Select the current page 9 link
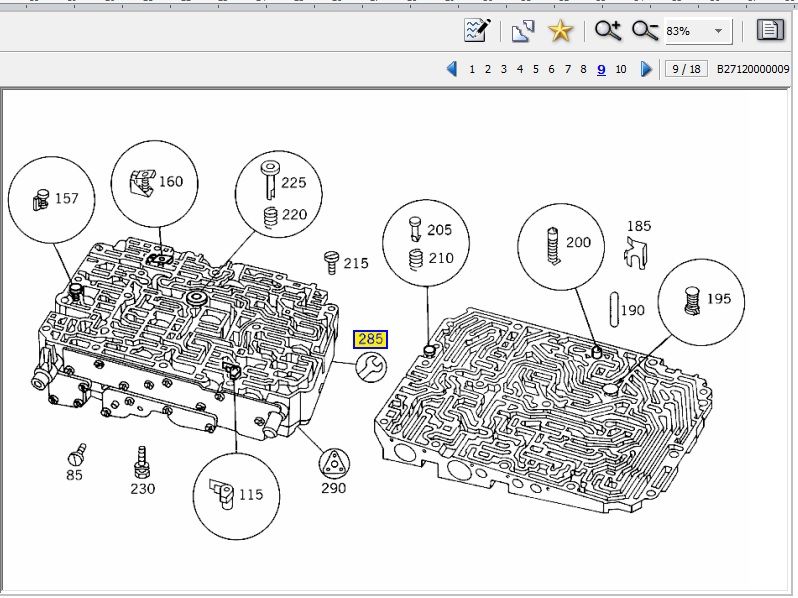The width and height of the screenshot is (798, 598). point(601,69)
